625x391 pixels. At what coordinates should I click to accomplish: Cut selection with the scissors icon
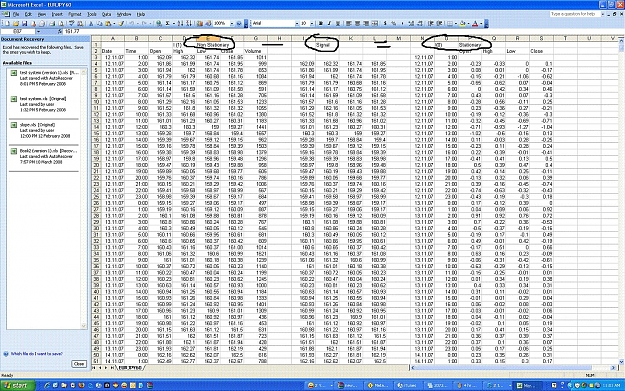coord(90,24)
